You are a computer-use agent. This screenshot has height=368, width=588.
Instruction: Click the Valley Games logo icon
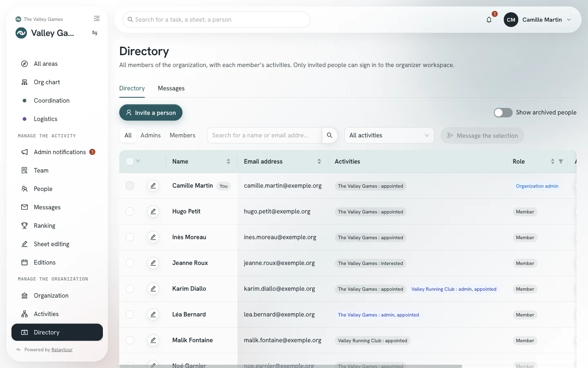(x=21, y=33)
